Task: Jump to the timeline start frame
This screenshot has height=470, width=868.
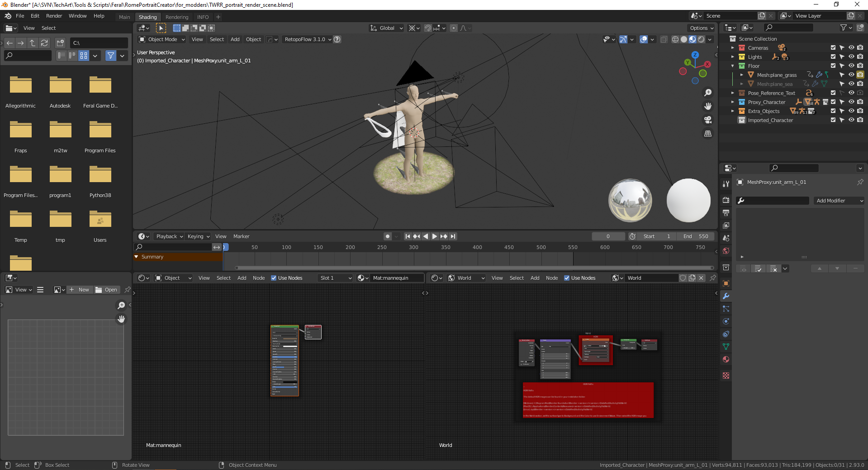Action: click(x=408, y=236)
